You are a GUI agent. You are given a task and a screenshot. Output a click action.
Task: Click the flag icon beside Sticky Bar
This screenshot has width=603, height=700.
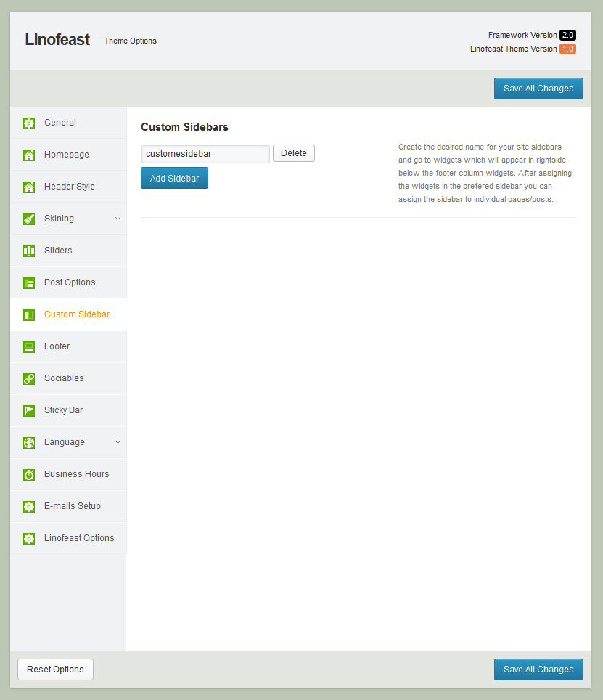(x=29, y=411)
